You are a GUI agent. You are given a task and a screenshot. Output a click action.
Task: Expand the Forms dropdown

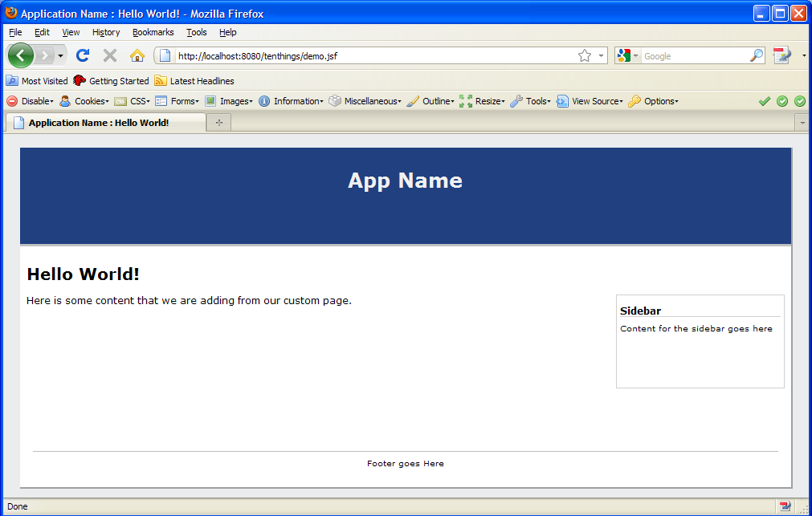pyautogui.click(x=185, y=101)
